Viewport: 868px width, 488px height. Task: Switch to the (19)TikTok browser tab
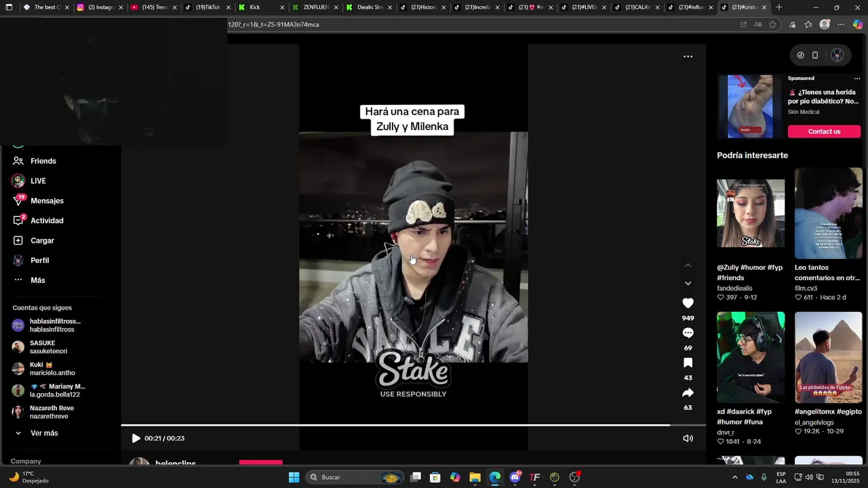tap(208, 7)
